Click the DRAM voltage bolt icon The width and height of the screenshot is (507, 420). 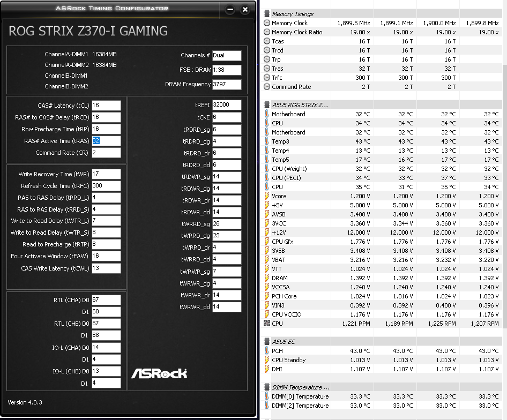tap(267, 278)
